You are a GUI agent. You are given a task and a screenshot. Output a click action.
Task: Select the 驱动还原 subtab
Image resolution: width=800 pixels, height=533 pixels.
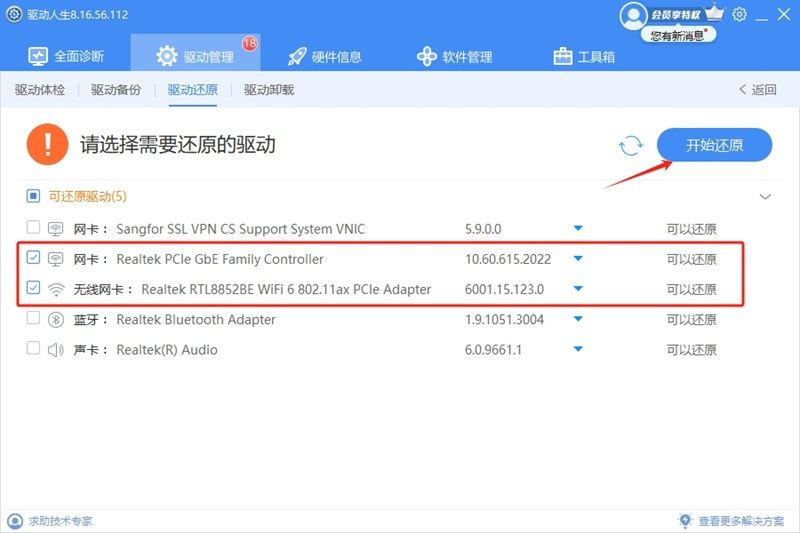click(193, 90)
